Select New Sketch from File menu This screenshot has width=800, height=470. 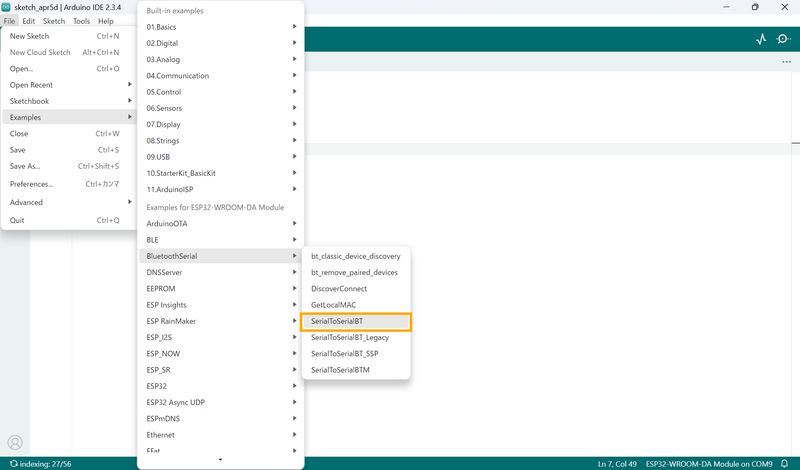click(68, 36)
